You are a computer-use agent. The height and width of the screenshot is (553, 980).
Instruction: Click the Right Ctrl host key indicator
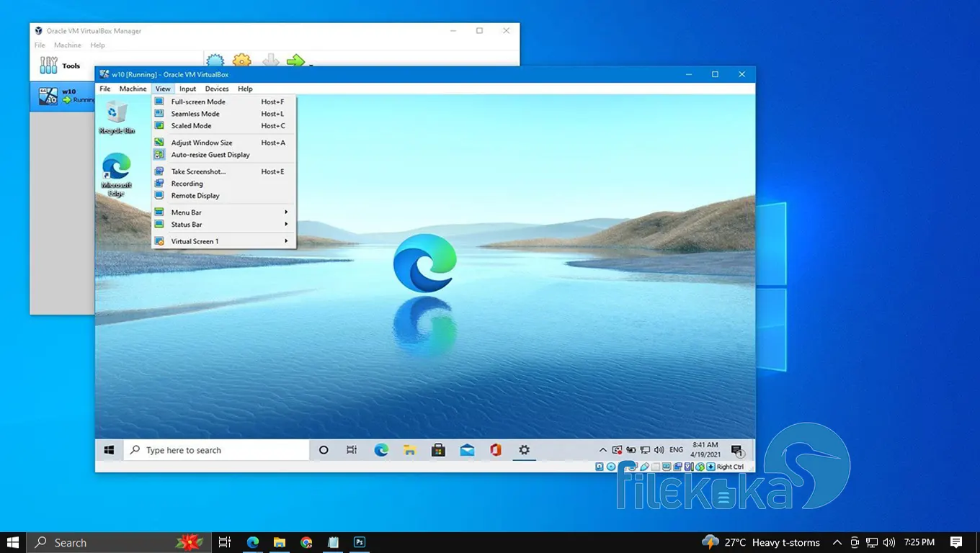730,467
